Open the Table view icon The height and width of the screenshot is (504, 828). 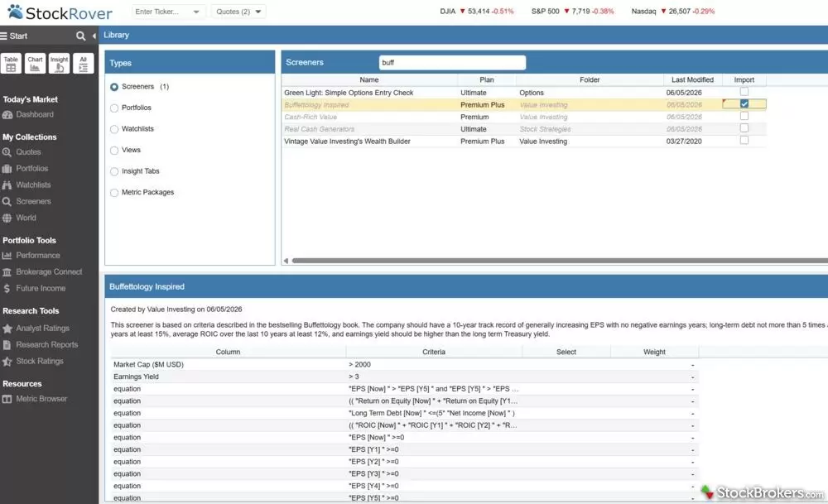click(x=11, y=64)
